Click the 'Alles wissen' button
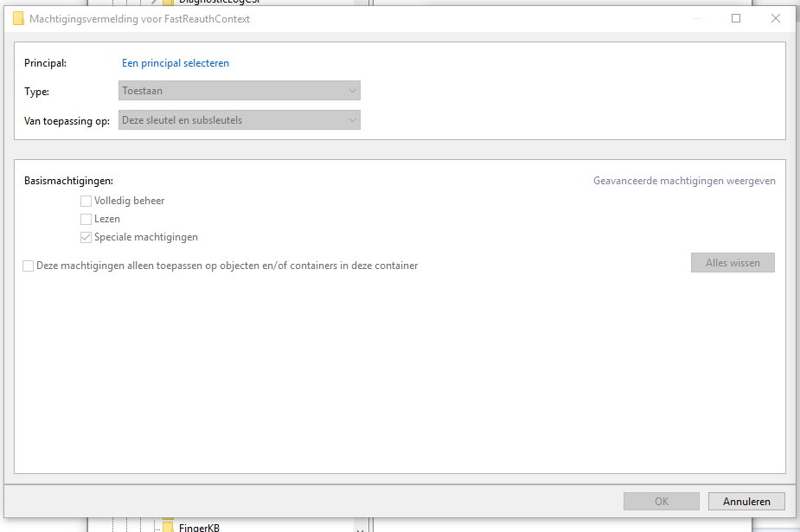Screen dimensions: 800x532 click(733, 263)
